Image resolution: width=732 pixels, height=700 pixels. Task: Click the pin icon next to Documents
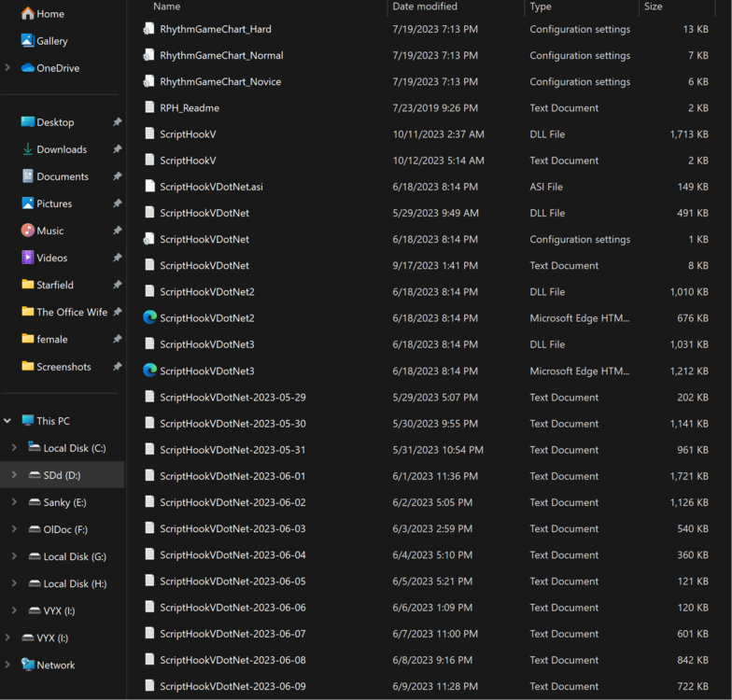click(x=117, y=175)
